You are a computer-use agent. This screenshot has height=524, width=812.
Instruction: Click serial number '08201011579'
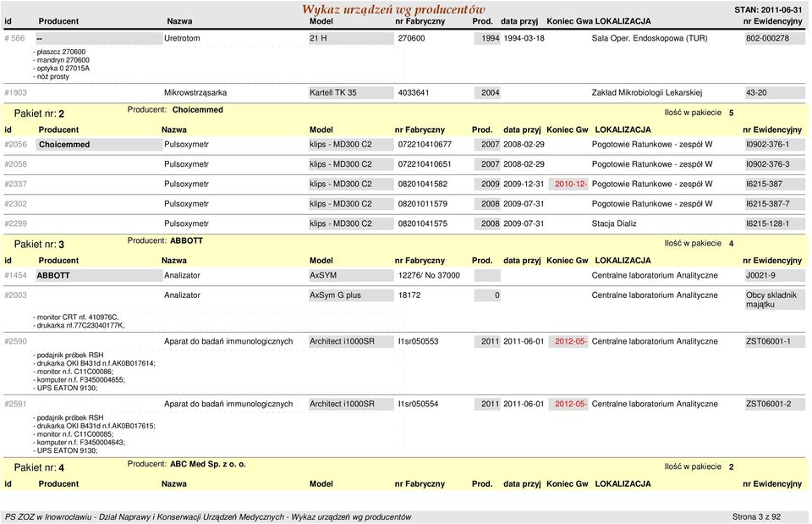click(x=423, y=204)
